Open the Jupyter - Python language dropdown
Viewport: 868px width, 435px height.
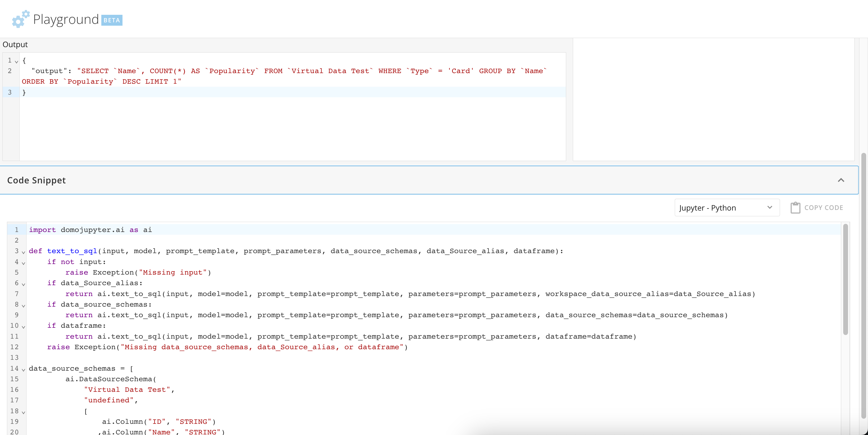click(726, 208)
